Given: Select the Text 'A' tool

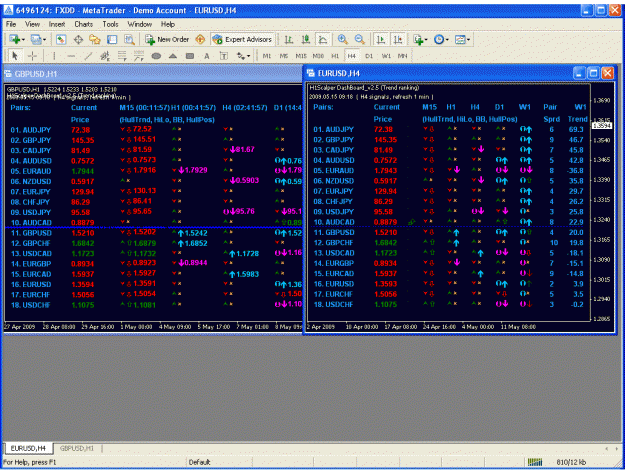Looking at the screenshot, I should pos(206,56).
